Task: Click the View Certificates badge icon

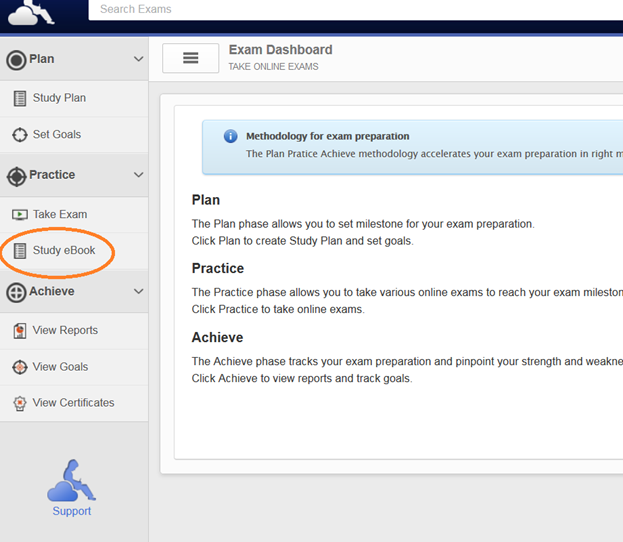Action: click(20, 403)
